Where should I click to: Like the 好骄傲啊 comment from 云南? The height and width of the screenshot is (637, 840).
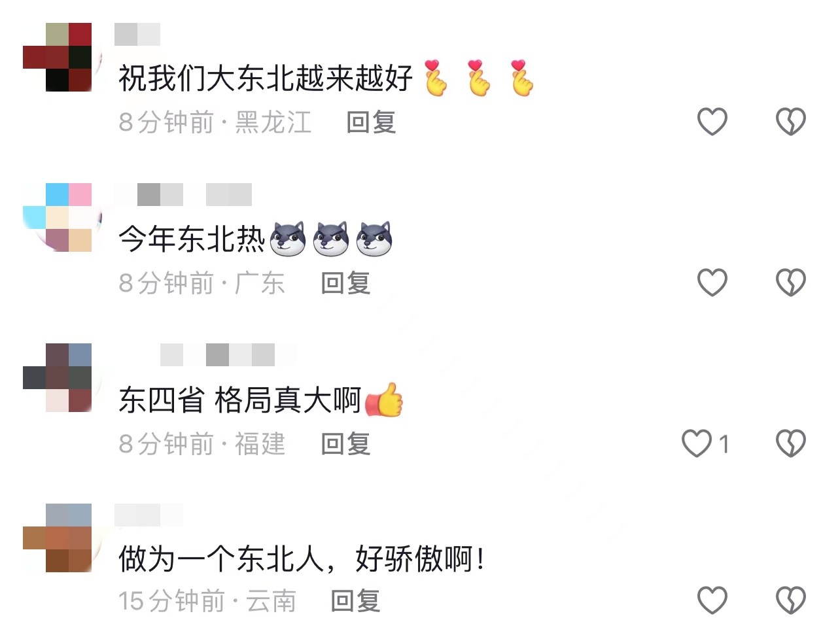coord(712,600)
